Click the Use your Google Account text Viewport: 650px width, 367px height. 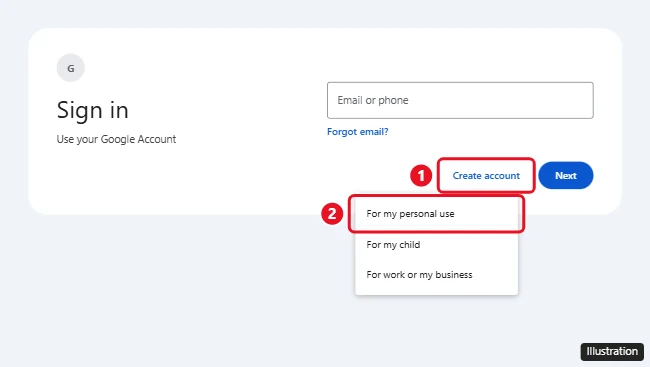click(x=116, y=139)
